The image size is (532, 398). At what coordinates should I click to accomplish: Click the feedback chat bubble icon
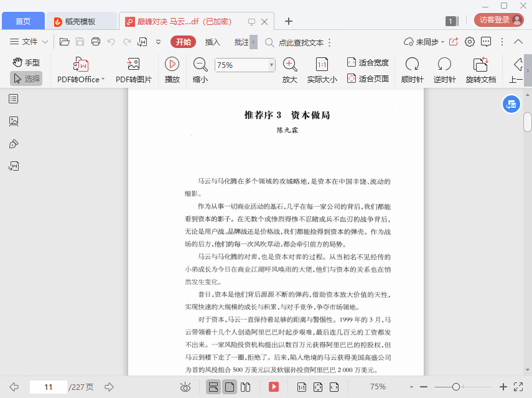[486, 42]
